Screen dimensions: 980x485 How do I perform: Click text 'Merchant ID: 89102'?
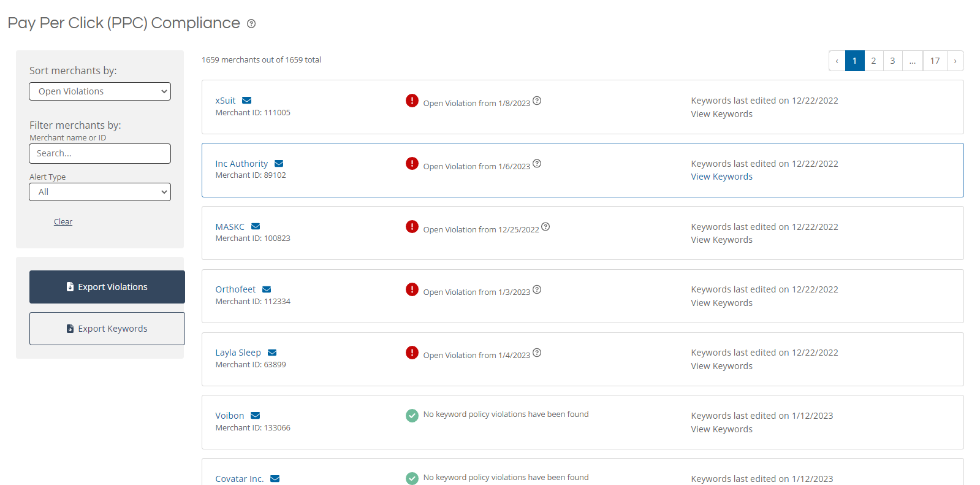(x=251, y=175)
